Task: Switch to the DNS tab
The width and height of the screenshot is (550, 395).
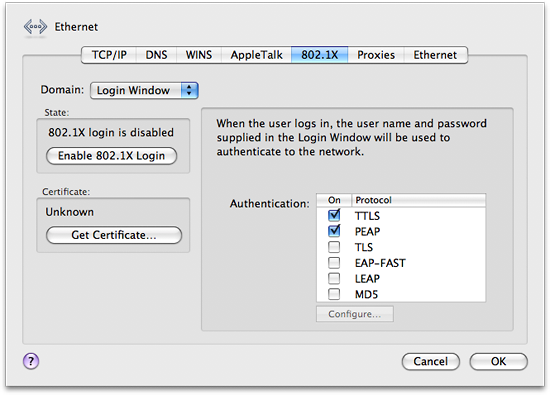Action: [x=156, y=55]
